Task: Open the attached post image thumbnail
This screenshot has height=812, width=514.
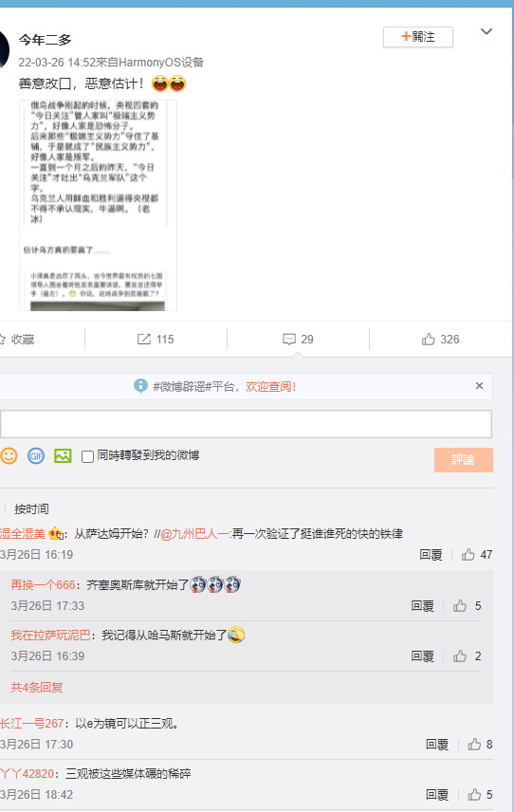Action: [x=98, y=205]
